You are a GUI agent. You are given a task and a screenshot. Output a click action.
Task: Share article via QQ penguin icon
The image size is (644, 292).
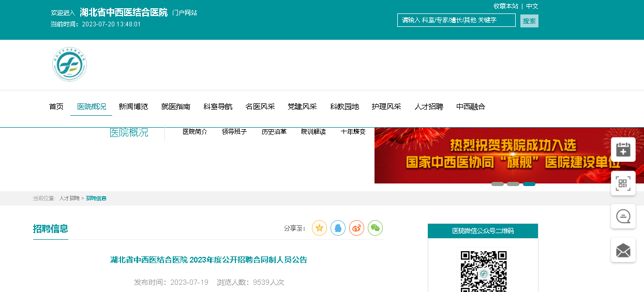[338, 228]
